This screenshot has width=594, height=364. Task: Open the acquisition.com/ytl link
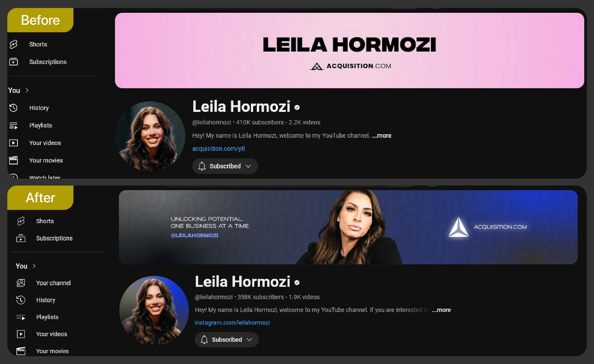click(219, 149)
